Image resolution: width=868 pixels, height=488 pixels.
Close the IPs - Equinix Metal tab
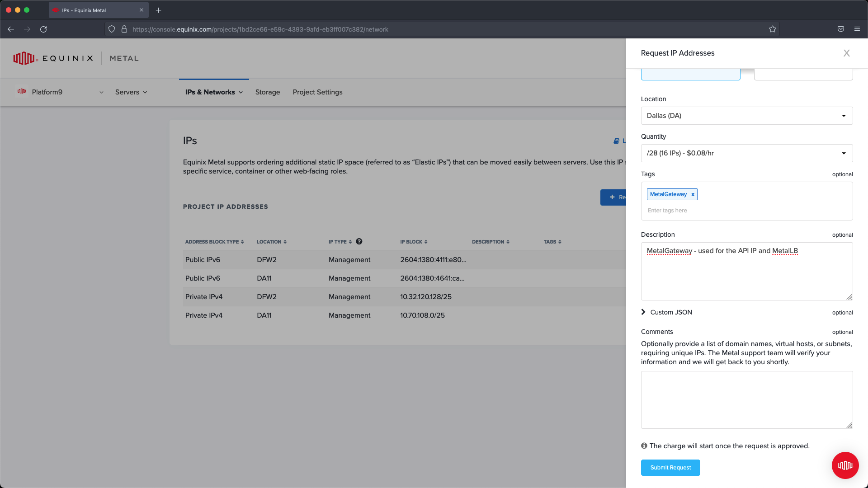point(142,10)
